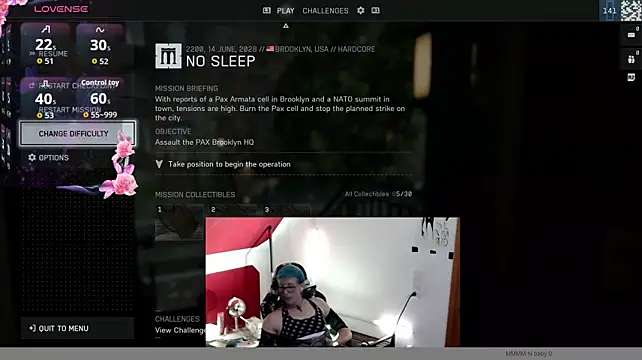
Task: Select RESTART CHECKPOINT option
Action: (x=77, y=86)
